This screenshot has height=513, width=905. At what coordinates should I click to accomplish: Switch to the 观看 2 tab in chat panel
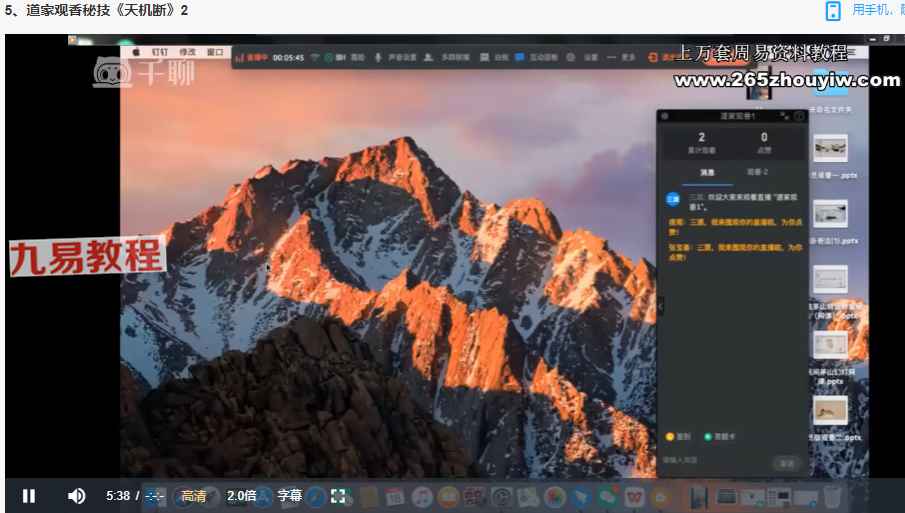pos(757,171)
